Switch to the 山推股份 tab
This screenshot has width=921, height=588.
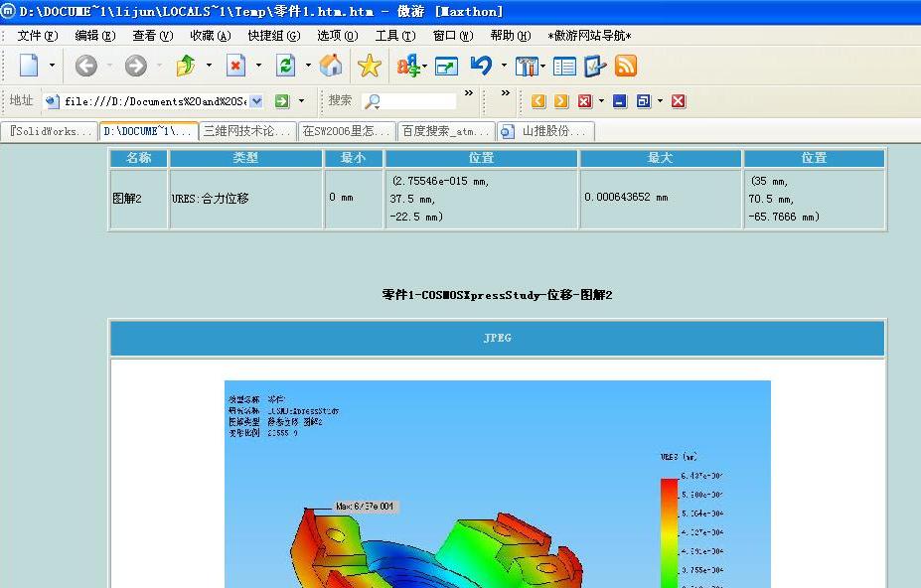click(x=546, y=131)
